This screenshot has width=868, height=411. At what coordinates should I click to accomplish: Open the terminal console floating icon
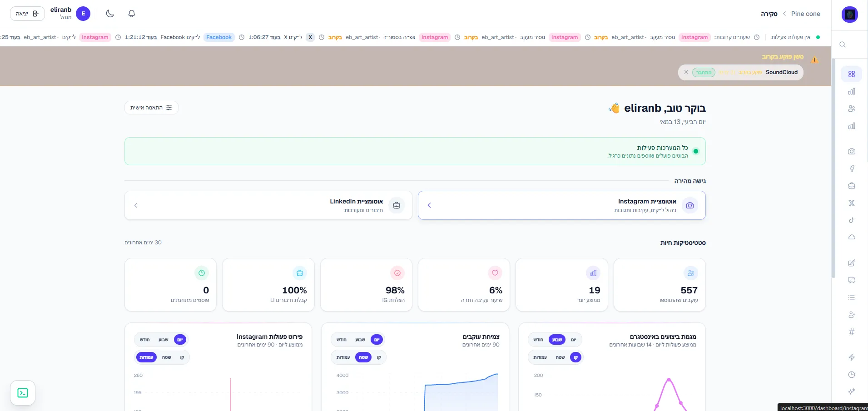[23, 393]
